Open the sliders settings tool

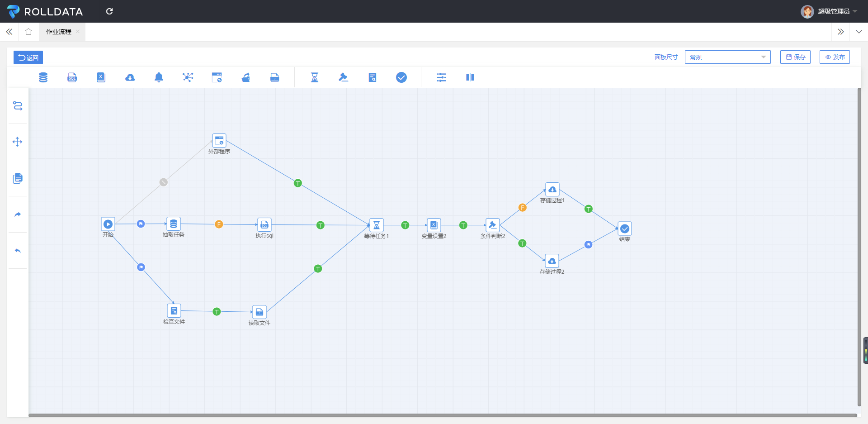pos(441,77)
